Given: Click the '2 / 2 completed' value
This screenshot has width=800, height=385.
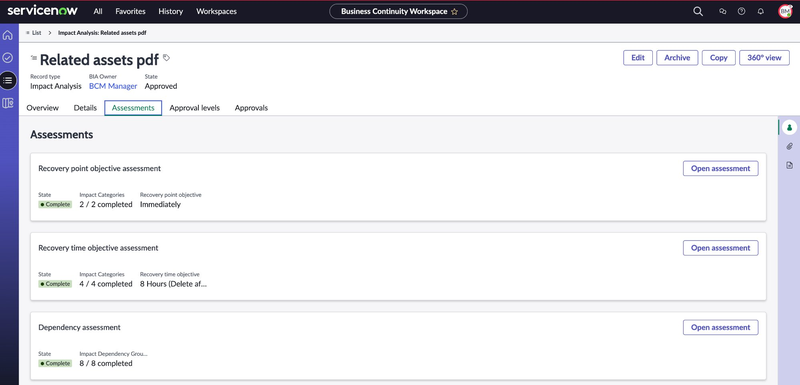Looking at the screenshot, I should (106, 204).
